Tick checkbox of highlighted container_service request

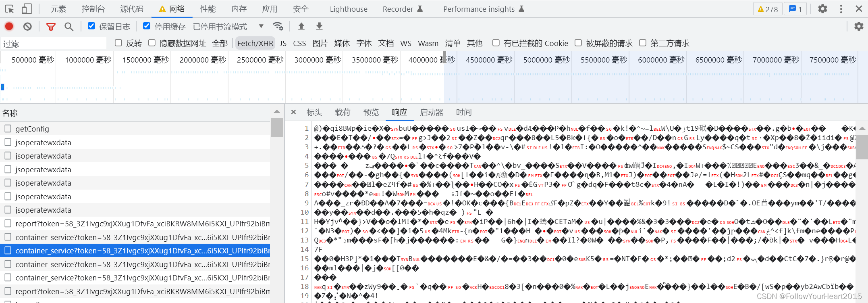pyautogui.click(x=8, y=251)
